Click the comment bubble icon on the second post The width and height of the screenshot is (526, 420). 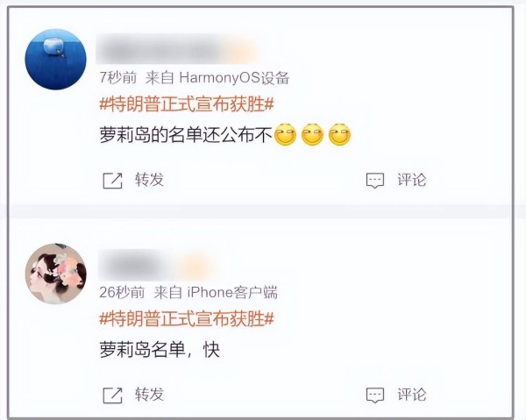click(374, 395)
